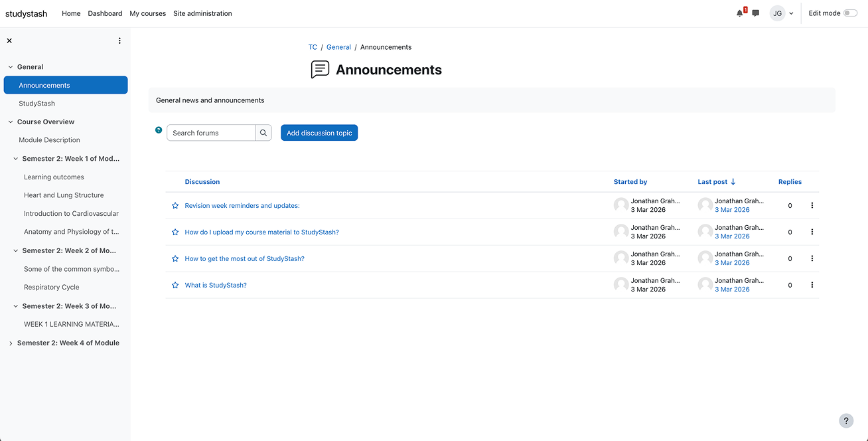Toggle Edit mode switch
This screenshot has width=868, height=441.
tap(850, 13)
